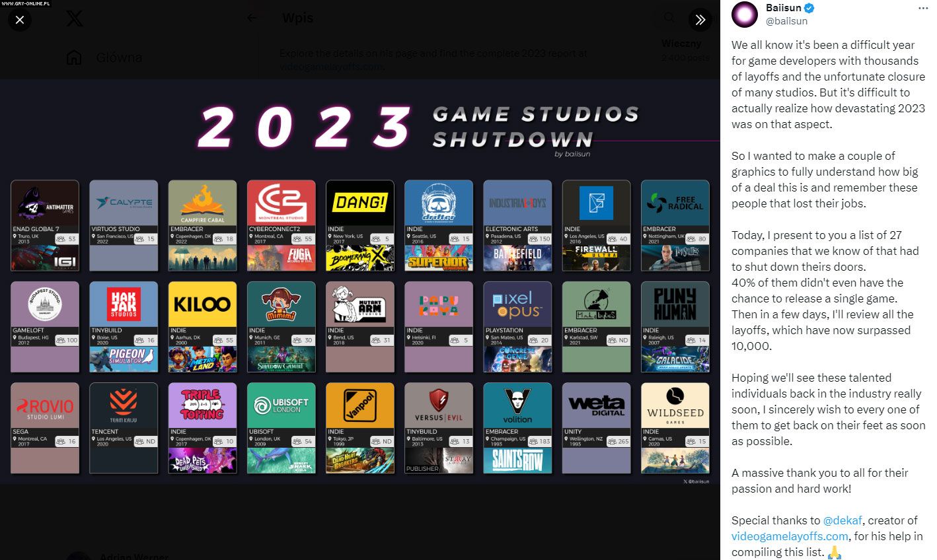Open Baiisun's profile avatar
Viewport: 937px width, 560px height.
pos(745,14)
